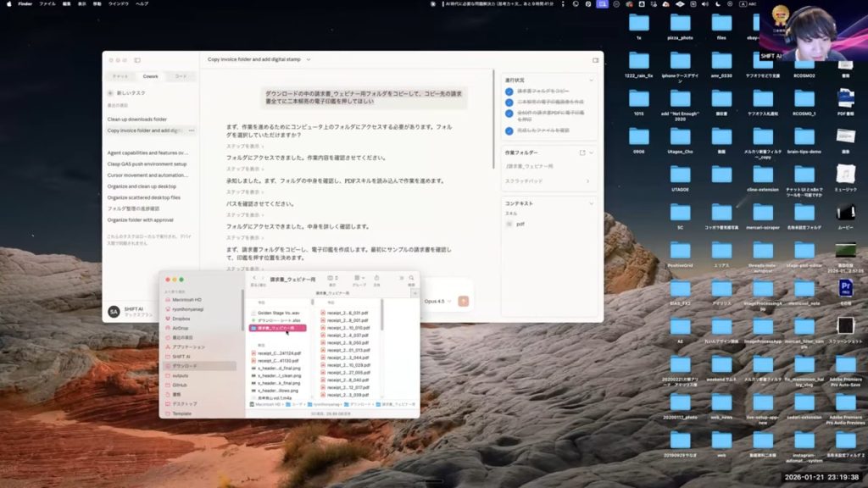Image resolution: width=868 pixels, height=488 pixels.
Task: Expand the conversation title dropdown chevron
Action: click(309, 60)
